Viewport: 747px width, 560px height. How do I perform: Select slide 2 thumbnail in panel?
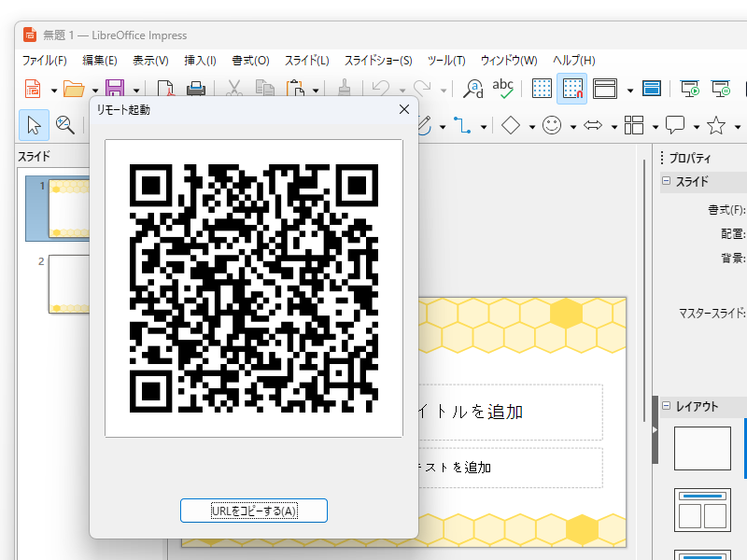(68, 284)
